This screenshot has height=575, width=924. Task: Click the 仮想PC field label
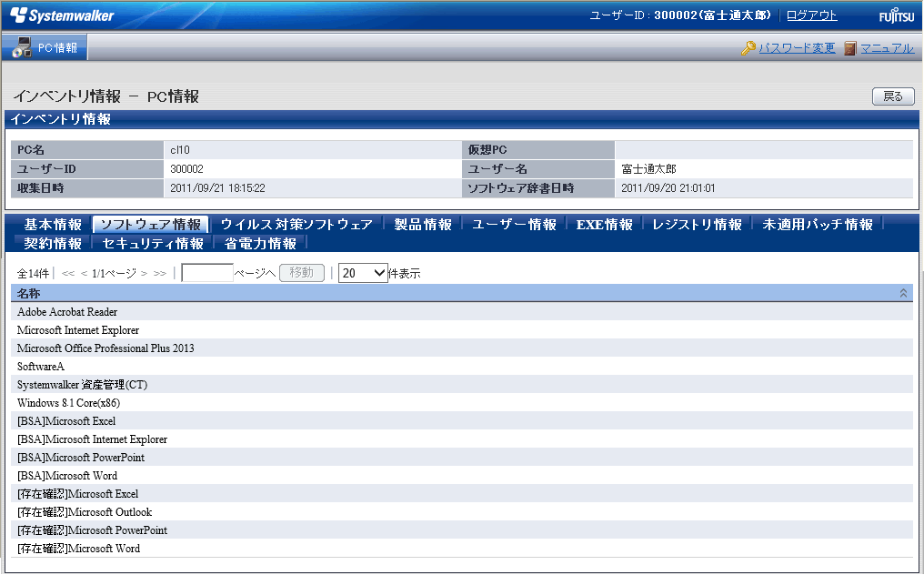[487, 150]
